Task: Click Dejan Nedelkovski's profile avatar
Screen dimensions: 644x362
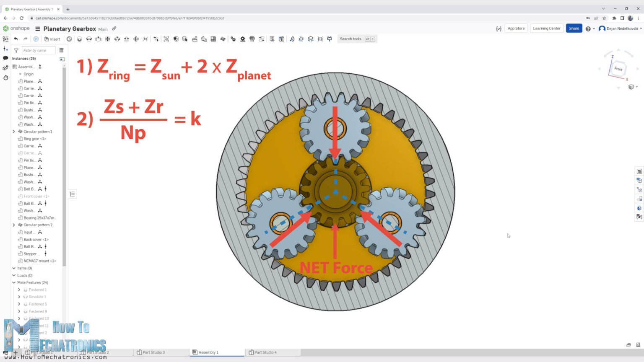Action: click(x=602, y=28)
